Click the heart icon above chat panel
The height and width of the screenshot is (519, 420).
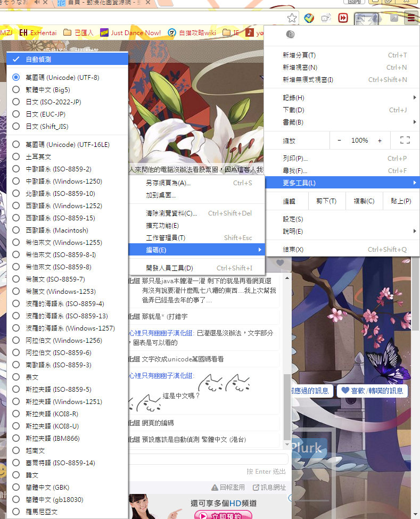point(280,262)
